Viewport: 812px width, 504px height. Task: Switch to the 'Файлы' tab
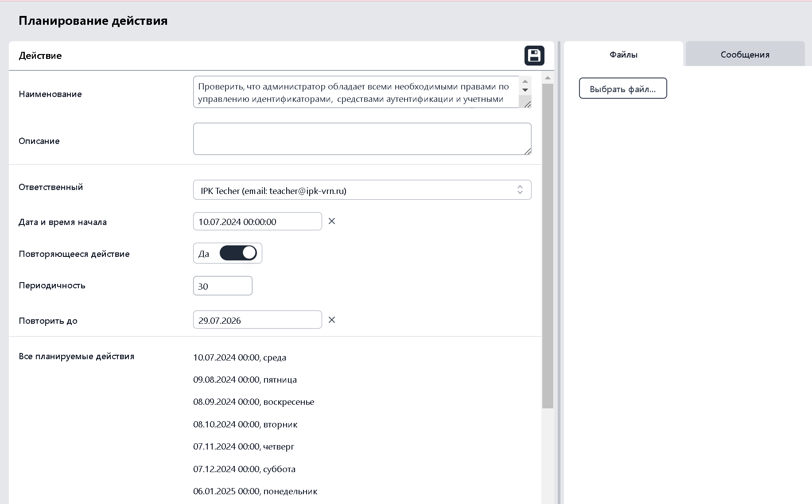[x=623, y=54]
